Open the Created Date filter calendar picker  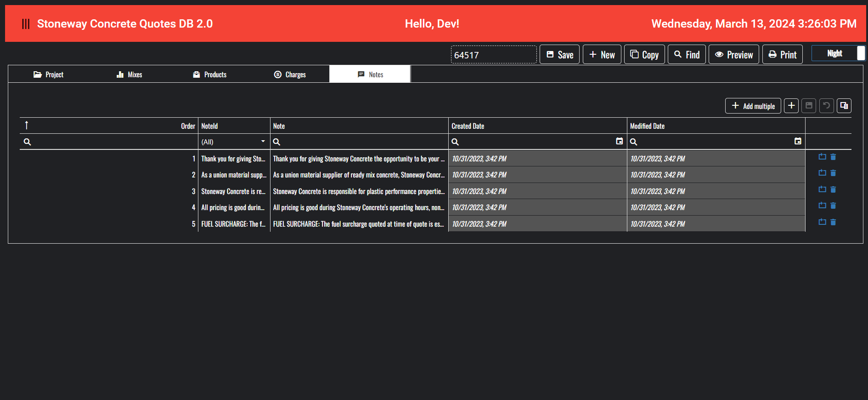click(x=619, y=141)
